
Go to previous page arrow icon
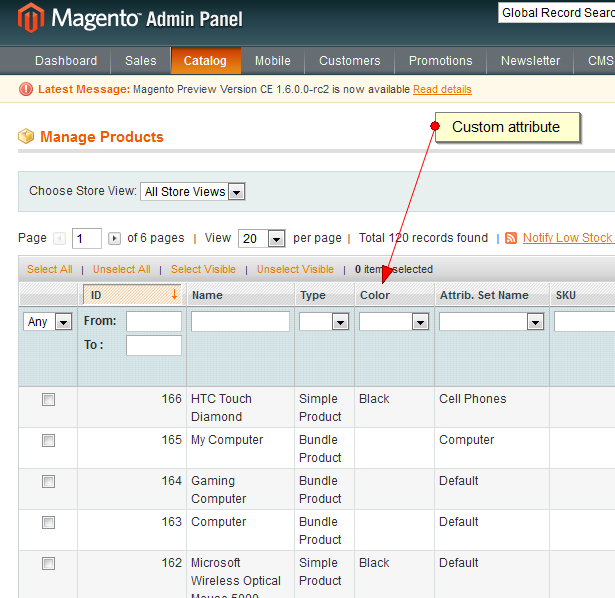tap(60, 238)
